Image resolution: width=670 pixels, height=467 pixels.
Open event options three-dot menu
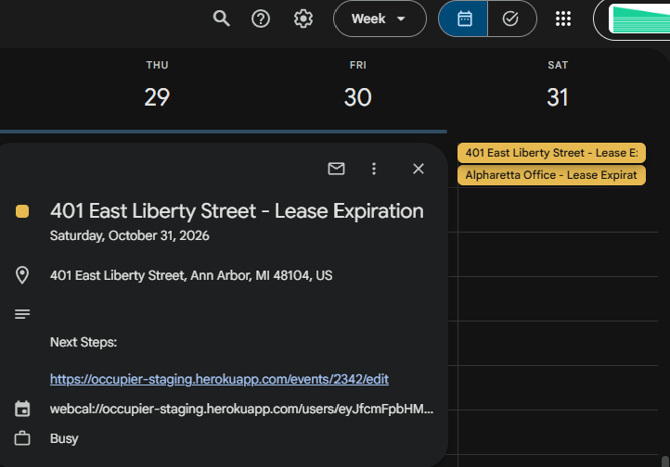pyautogui.click(x=374, y=169)
